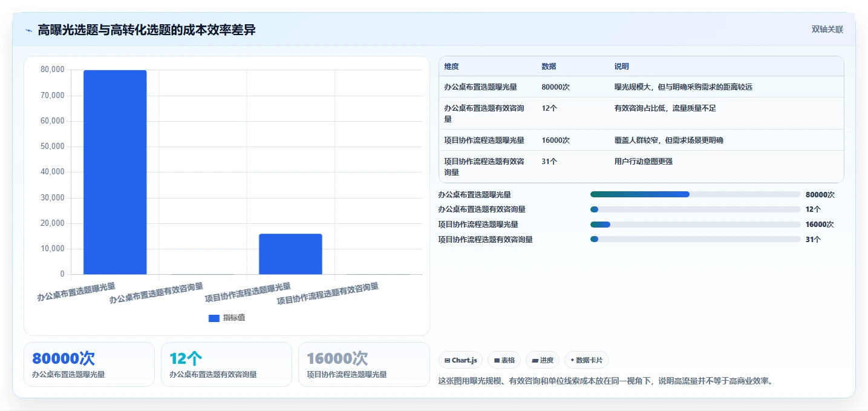Select the 表格 tag
The height and width of the screenshot is (411, 868).
(504, 360)
